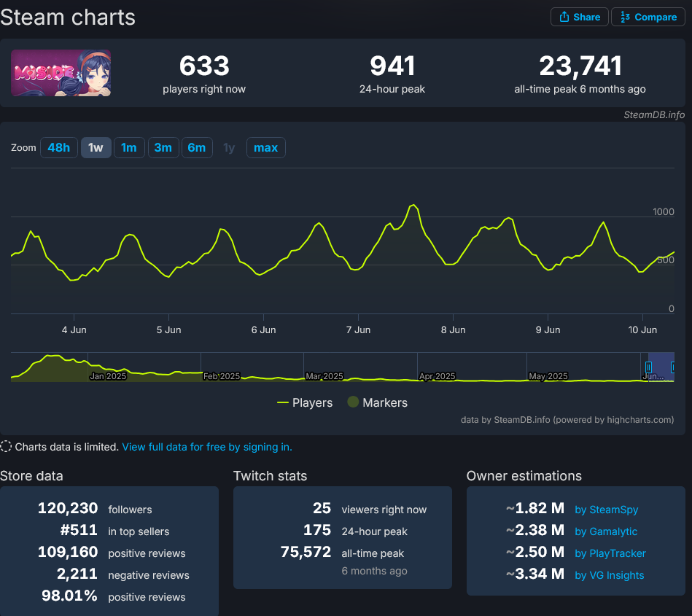Click the MiSide game thumbnail
The width and height of the screenshot is (692, 616).
[x=61, y=73]
